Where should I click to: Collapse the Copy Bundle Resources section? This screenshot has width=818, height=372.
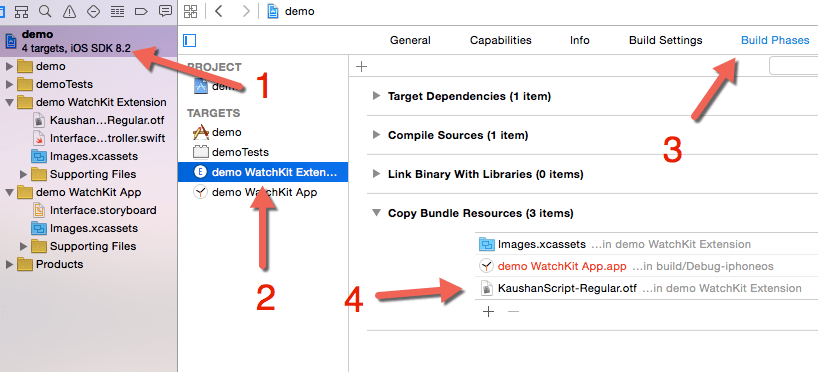pos(376,213)
